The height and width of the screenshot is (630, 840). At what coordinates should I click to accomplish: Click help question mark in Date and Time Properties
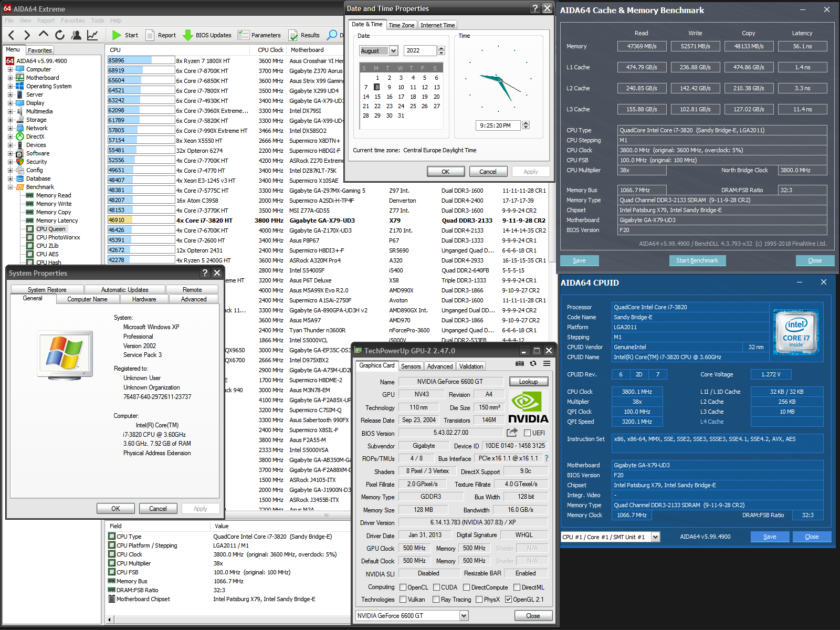click(535, 8)
